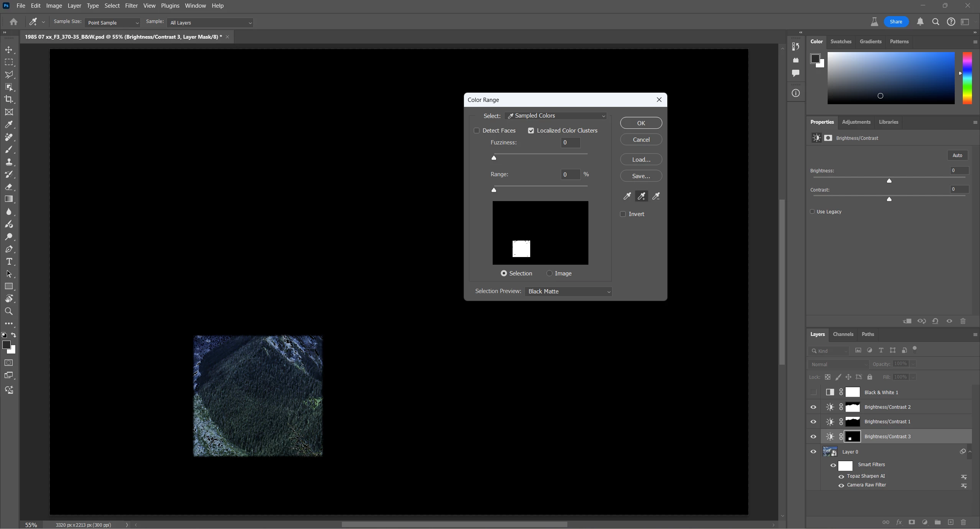Hide the Brightness/Contrast 2 layer
980x529 pixels.
(x=813, y=407)
